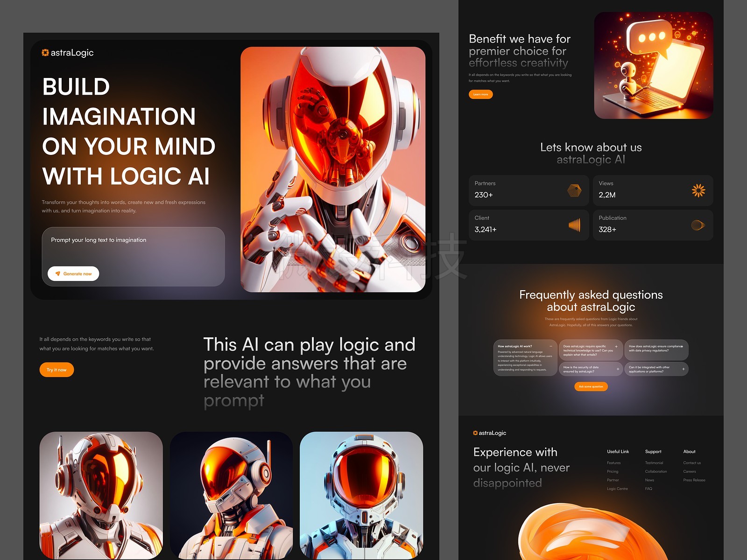The height and width of the screenshot is (560, 747).
Task: Click the grey-background astronaut helmet thumbnail
Action: [x=101, y=496]
